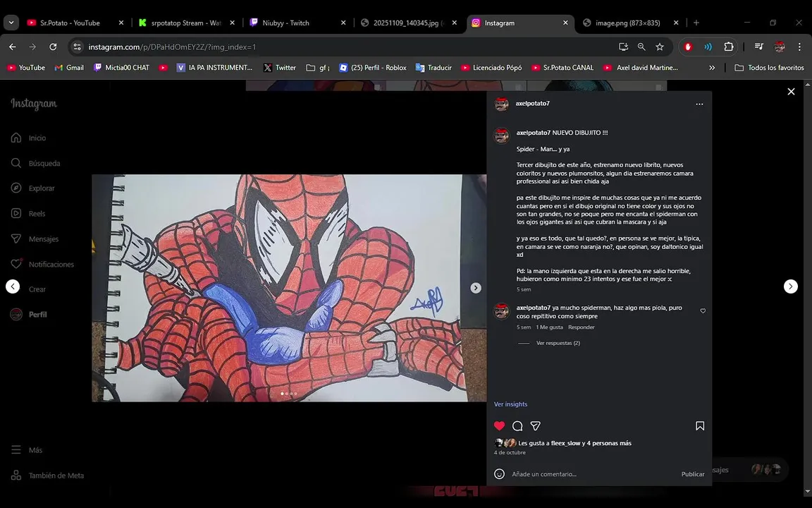Open Perfil in the sidebar

point(29,315)
